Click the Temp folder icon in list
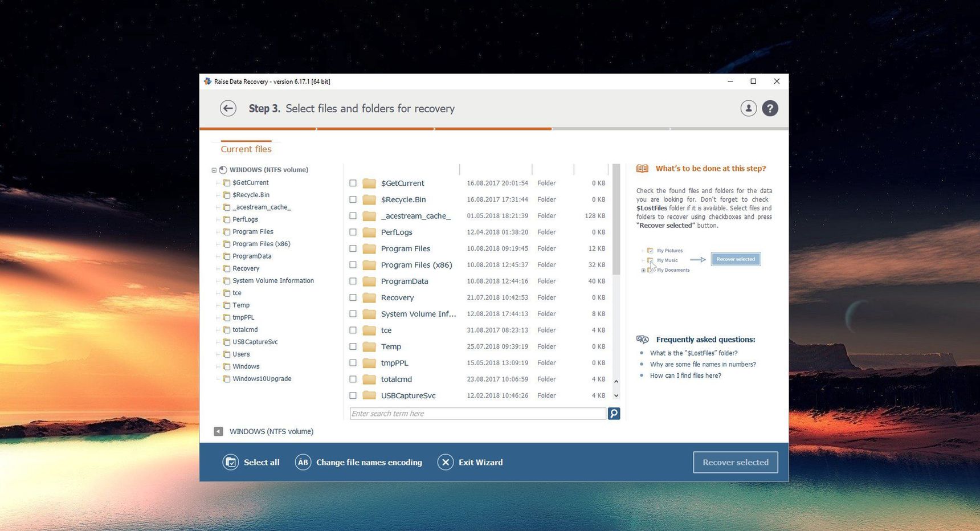 (x=369, y=346)
